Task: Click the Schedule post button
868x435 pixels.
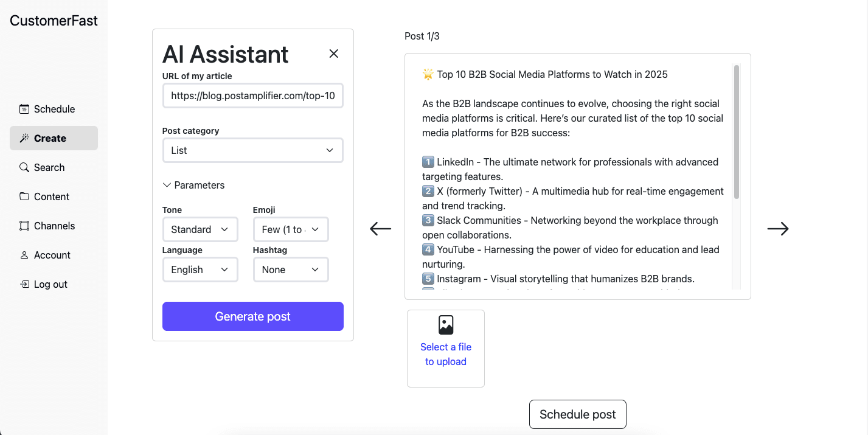Action: [x=577, y=414]
